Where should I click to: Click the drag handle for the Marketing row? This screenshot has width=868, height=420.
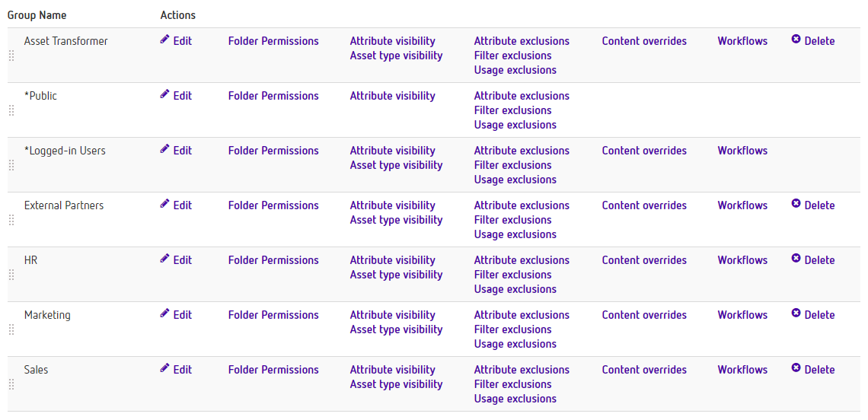(11, 329)
